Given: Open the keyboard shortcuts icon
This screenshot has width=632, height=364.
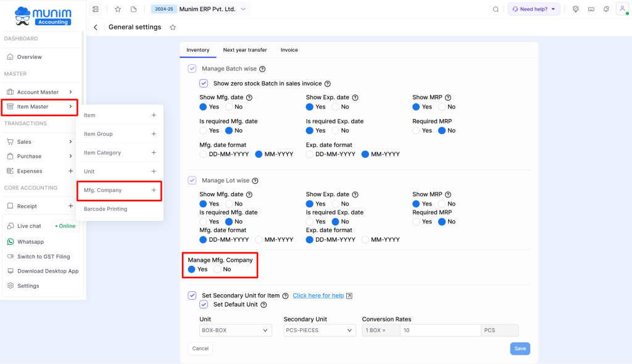Looking at the screenshot, I should [x=590, y=9].
